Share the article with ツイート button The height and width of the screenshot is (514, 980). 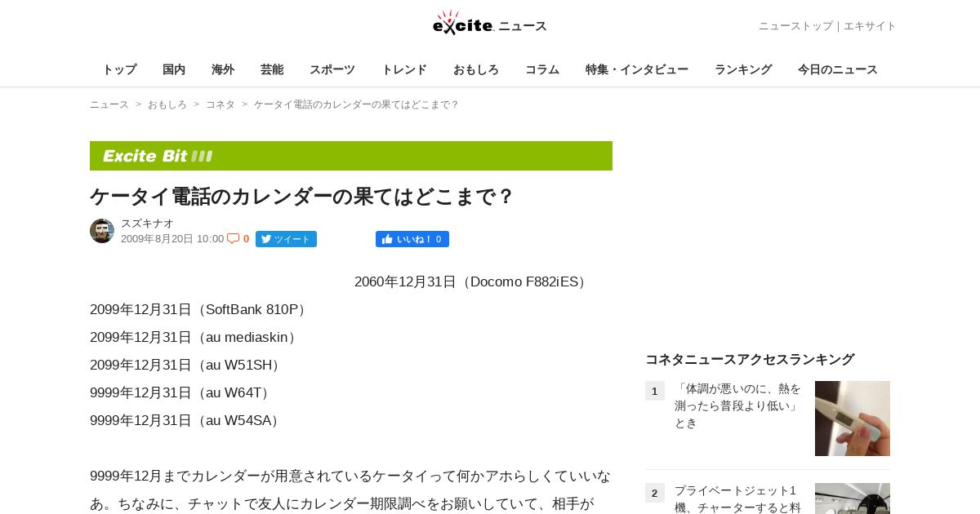click(x=286, y=239)
